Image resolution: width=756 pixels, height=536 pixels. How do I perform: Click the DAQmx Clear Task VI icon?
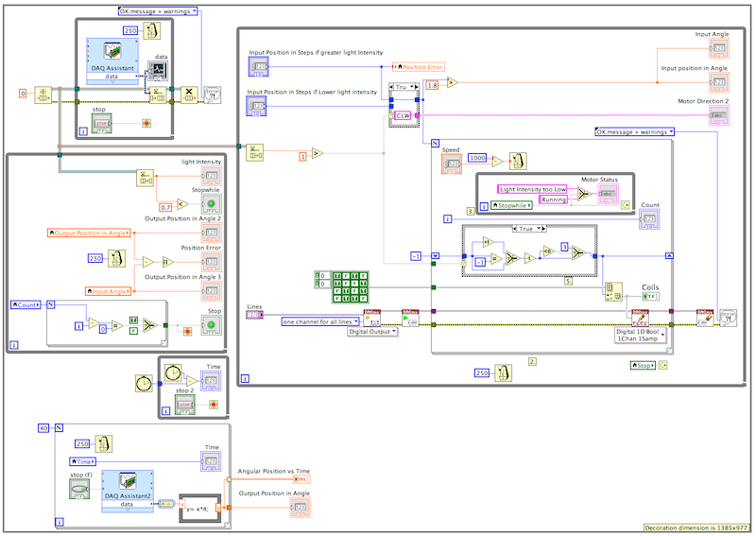(705, 319)
